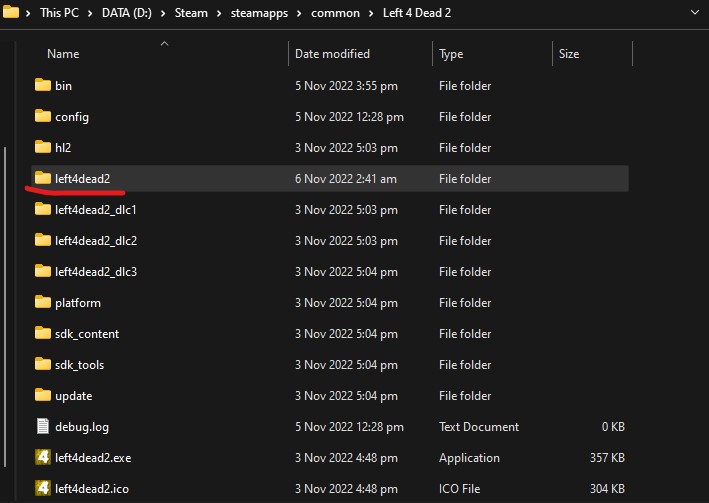Expand the chevron after common breadcrumb
Screen dimensions: 709x503
tap(371, 12)
